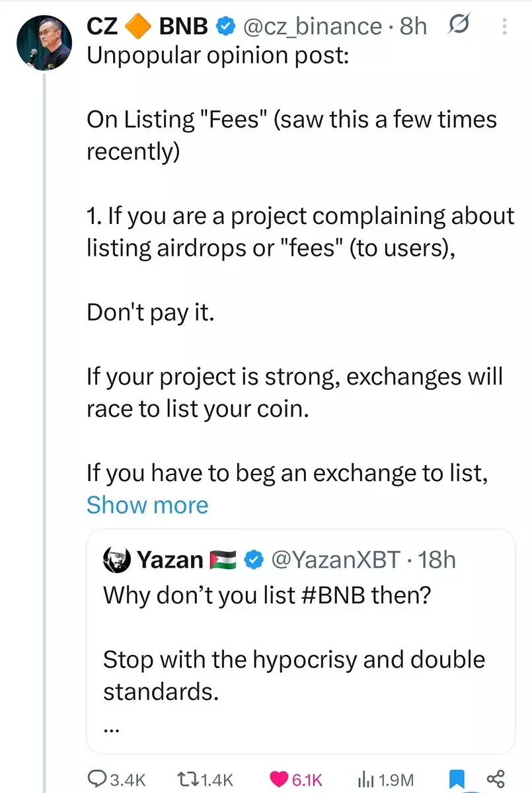Open the @cz_binance handle
This screenshot has height=793, width=532.
313,26
